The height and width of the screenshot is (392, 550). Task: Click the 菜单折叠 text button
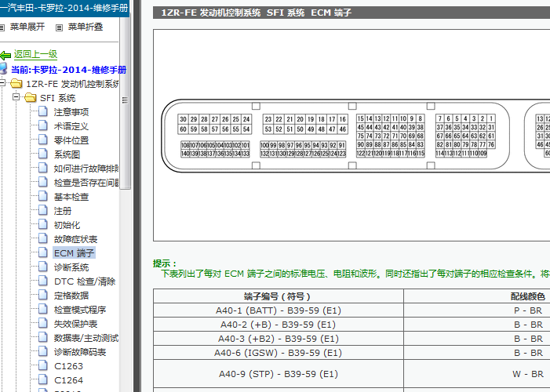coord(86,27)
